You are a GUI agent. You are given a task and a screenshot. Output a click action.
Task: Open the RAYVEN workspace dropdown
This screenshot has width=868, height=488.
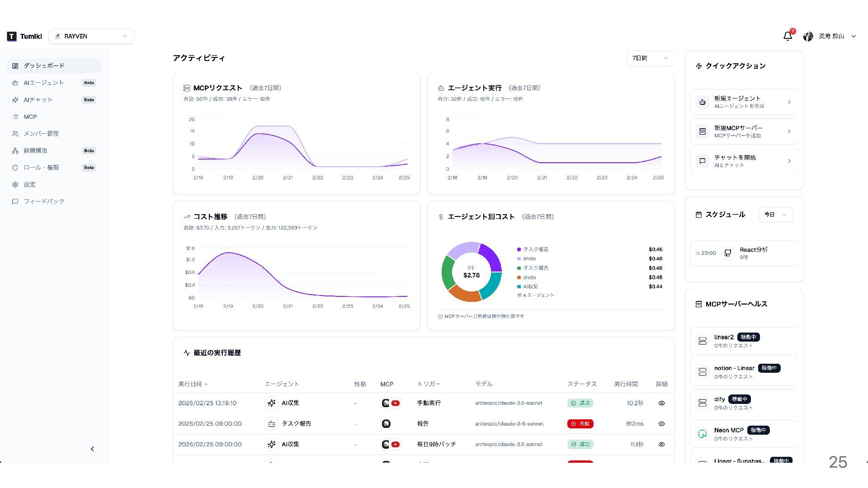pyautogui.click(x=91, y=36)
